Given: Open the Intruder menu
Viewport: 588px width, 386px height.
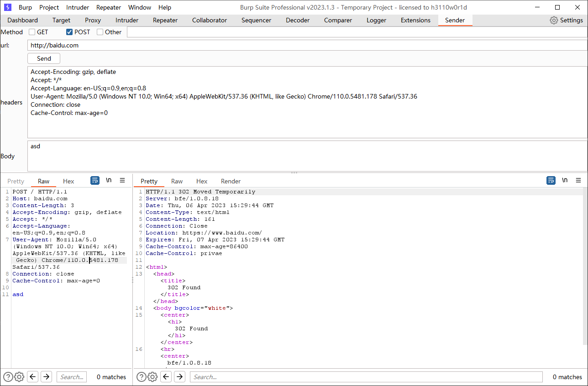Looking at the screenshot, I should pos(78,7).
